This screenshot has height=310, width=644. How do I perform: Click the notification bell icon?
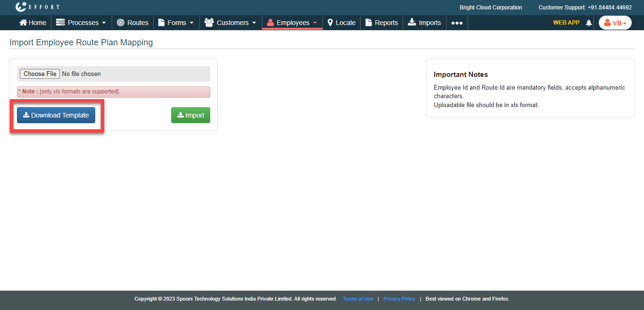point(588,23)
